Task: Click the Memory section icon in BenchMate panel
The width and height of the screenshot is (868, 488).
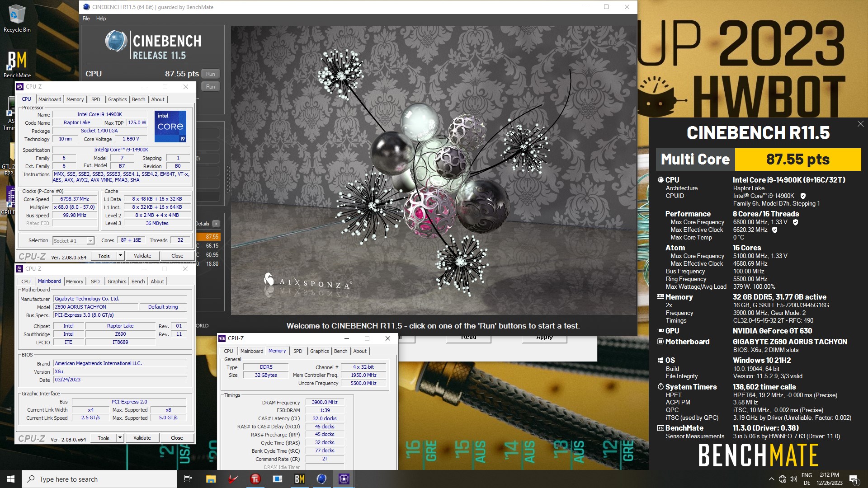Action: (x=660, y=297)
